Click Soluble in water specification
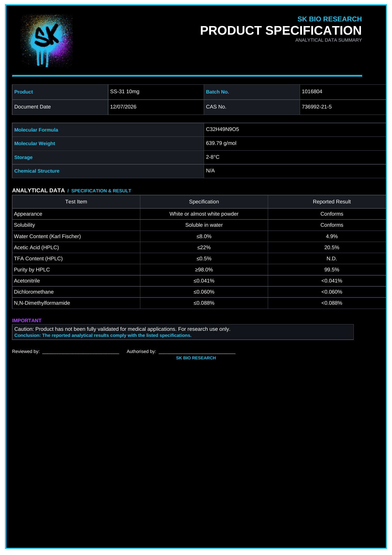This screenshot has width=392, height=555. [x=204, y=225]
